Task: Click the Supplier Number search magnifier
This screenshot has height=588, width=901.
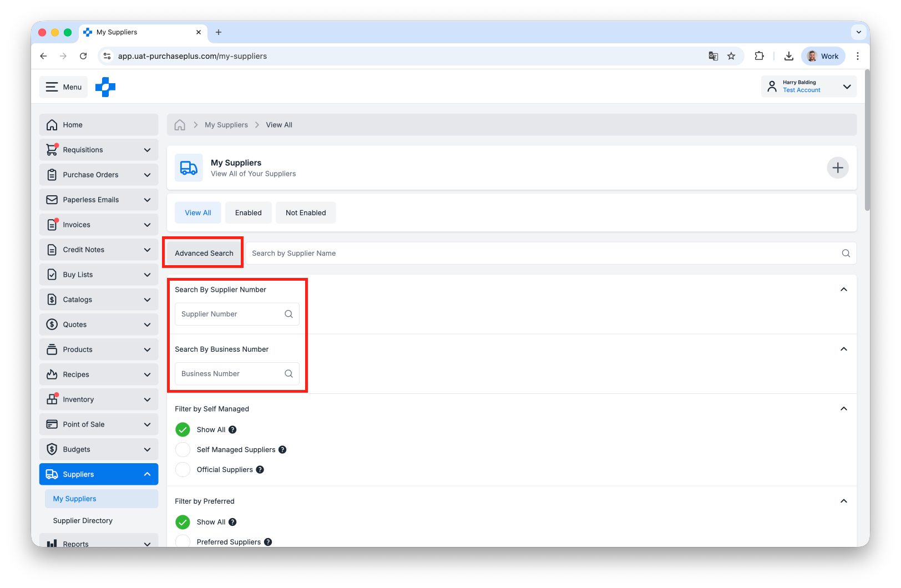Action: coord(289,314)
